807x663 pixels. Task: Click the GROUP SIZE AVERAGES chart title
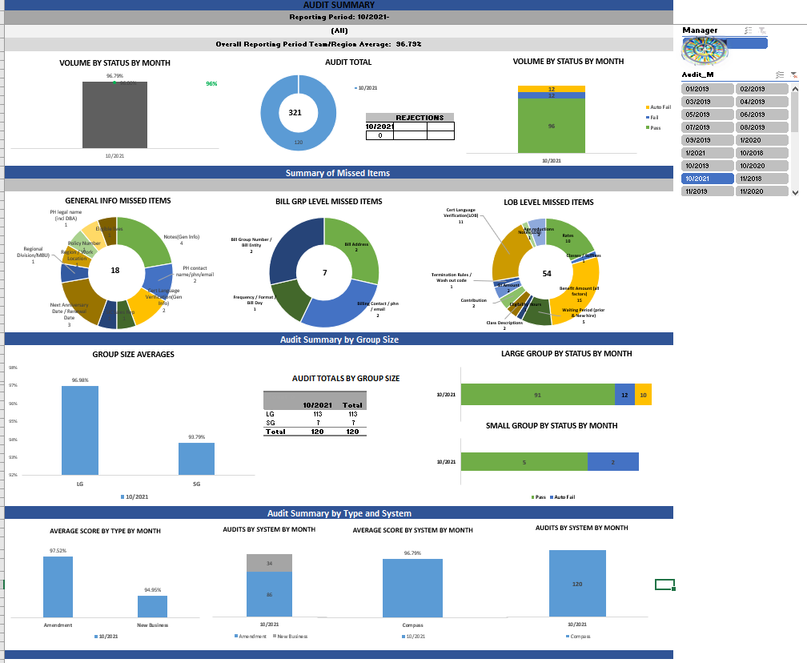(x=133, y=354)
